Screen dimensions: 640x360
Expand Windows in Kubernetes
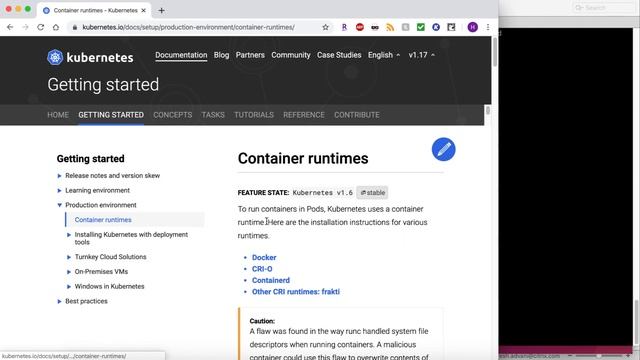tap(69, 287)
